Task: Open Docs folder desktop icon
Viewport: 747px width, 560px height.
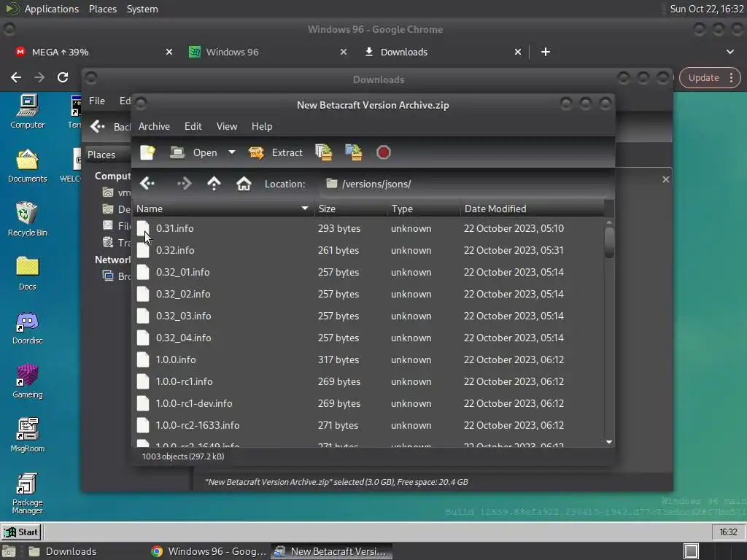Action: [27, 274]
